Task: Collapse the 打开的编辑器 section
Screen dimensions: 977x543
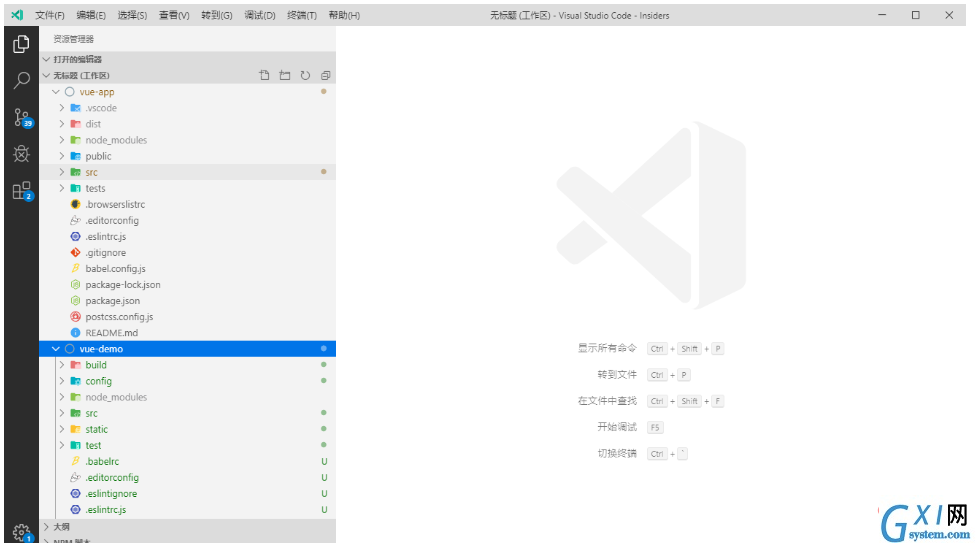Action: (x=46, y=59)
